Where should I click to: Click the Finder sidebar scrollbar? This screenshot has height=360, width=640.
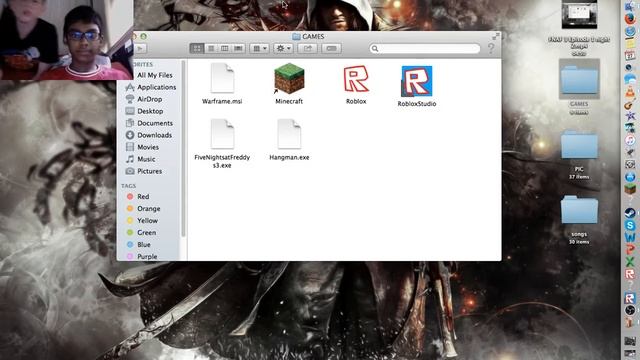click(x=183, y=149)
